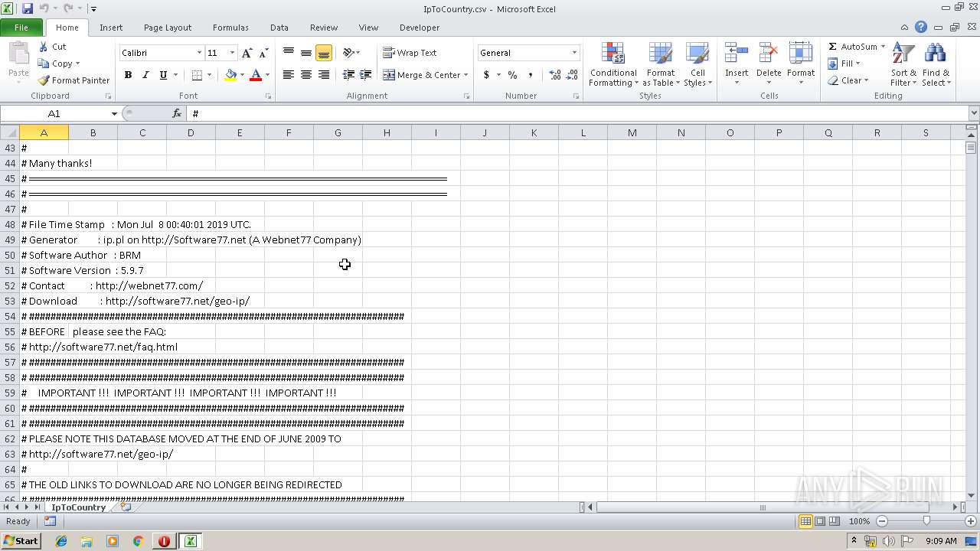Open Font dialog launcher
980x551 pixels.
coord(268,96)
